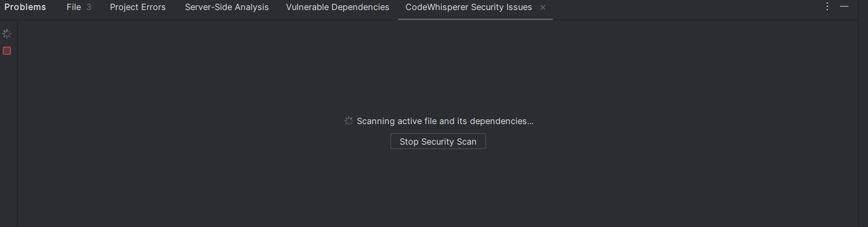Select the CodeWhisperer Security Issues tab

click(x=468, y=7)
